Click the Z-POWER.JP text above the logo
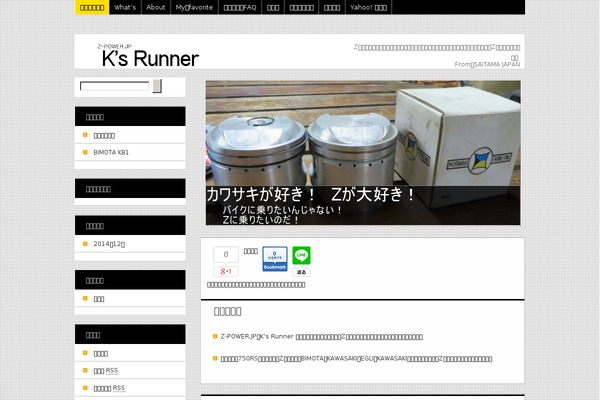Screen dimensions: 600x400 tap(114, 46)
